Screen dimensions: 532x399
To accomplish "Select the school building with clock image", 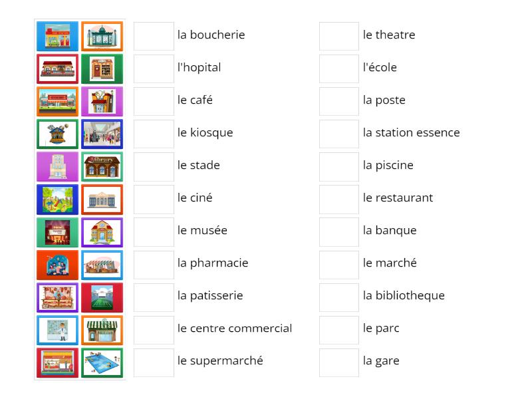I will [x=102, y=231].
